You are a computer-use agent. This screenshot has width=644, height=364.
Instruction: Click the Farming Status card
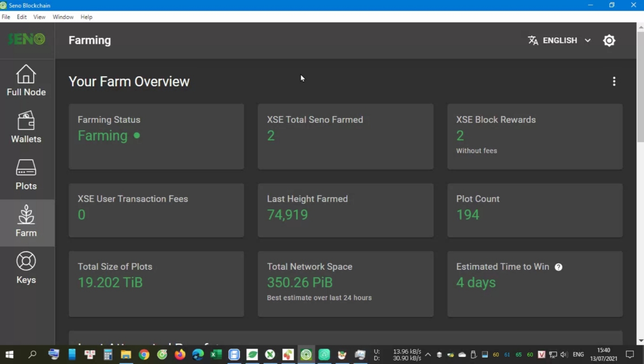point(157,137)
